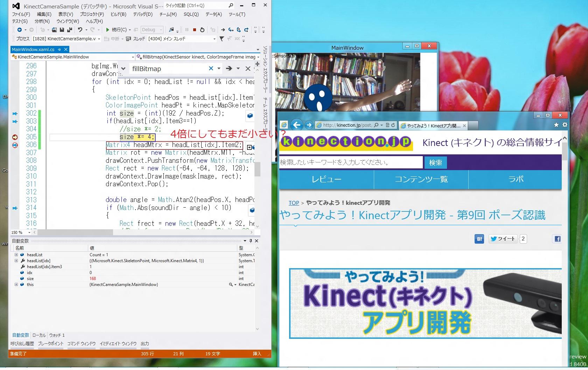
Task: Toggle the breakpoint on line 306
Action: point(15,145)
